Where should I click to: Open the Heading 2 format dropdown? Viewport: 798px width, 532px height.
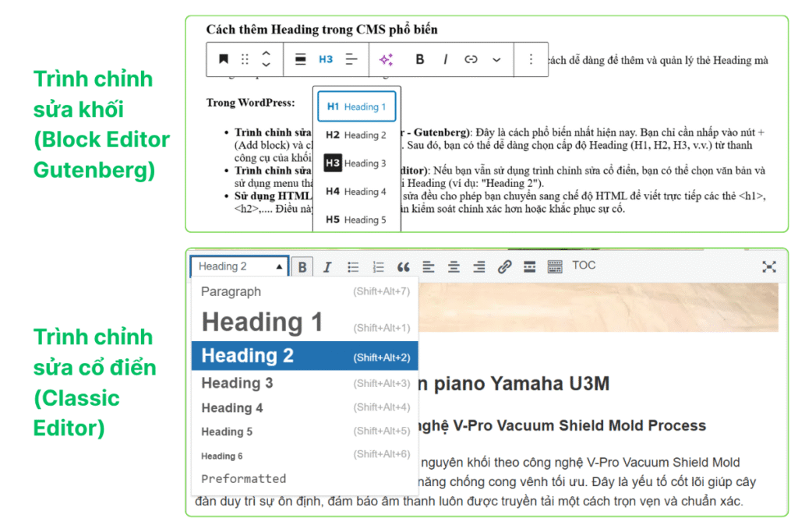pos(239,266)
